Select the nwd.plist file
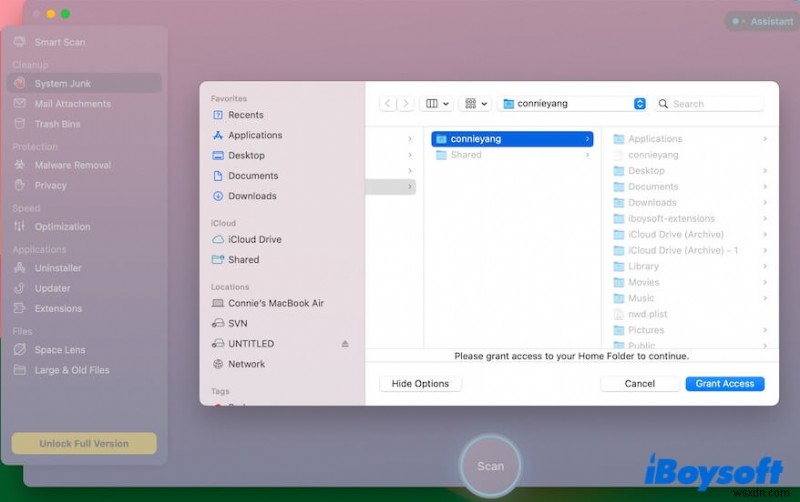Screen dimensions: 800x502 click(x=690, y=314)
